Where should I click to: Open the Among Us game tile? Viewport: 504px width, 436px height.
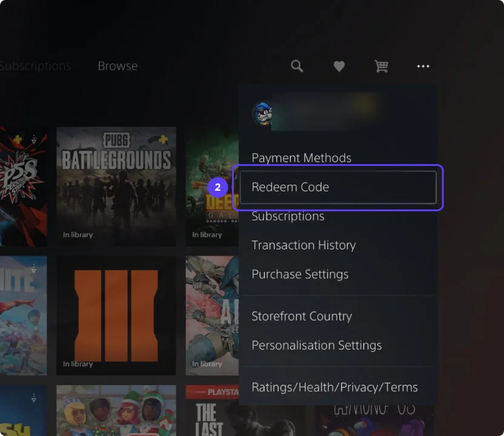(x=374, y=421)
